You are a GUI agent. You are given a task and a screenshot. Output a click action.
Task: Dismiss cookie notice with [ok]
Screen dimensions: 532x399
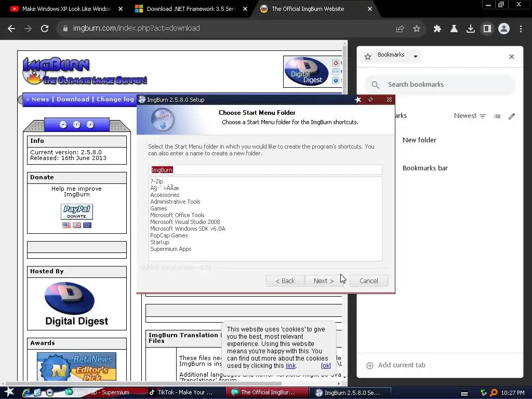[x=326, y=366]
